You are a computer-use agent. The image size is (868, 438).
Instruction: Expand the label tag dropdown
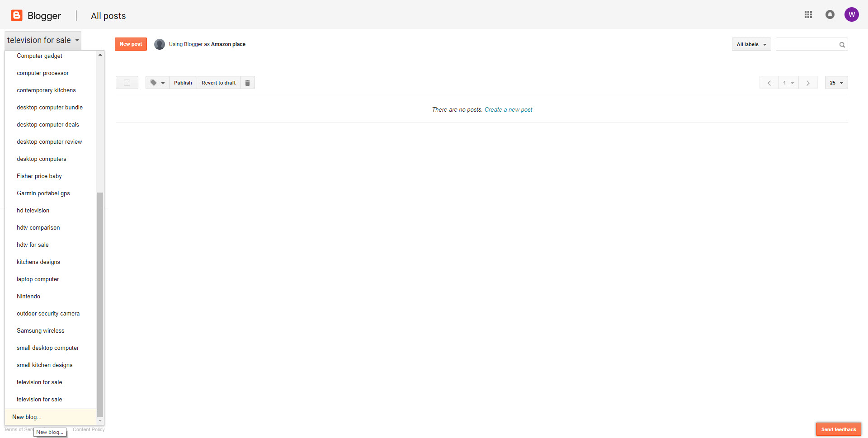(x=157, y=83)
